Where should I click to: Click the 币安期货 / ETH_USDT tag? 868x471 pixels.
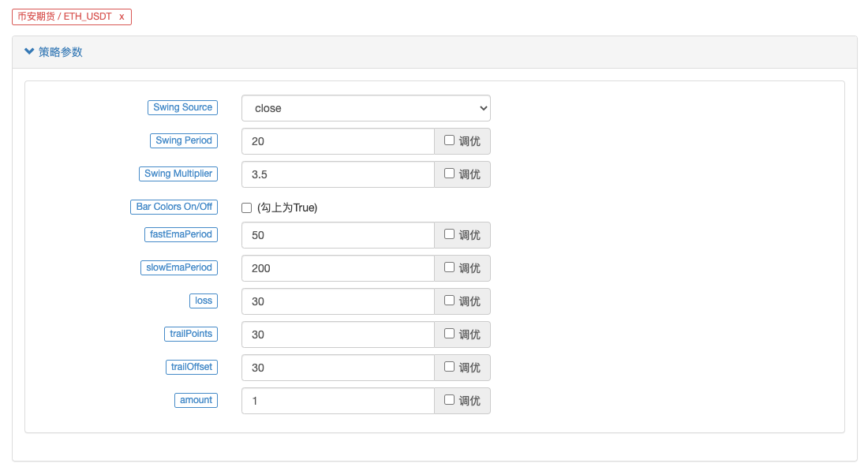[x=65, y=17]
